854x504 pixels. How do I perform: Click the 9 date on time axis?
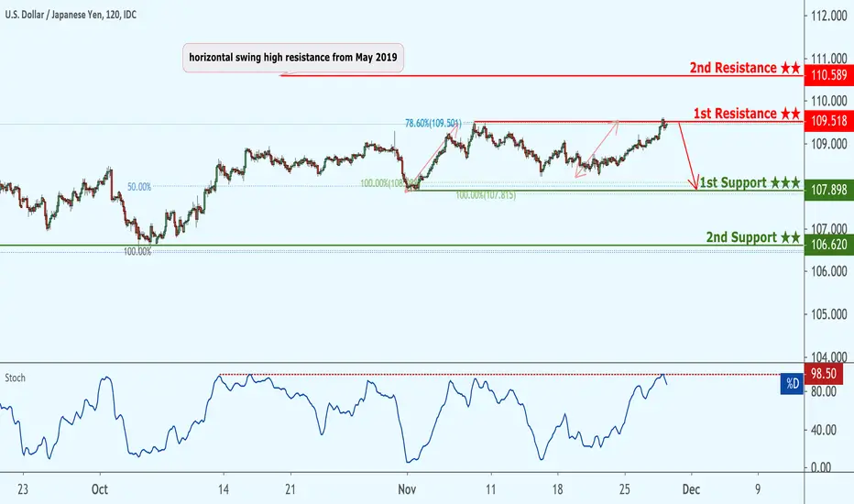click(758, 489)
